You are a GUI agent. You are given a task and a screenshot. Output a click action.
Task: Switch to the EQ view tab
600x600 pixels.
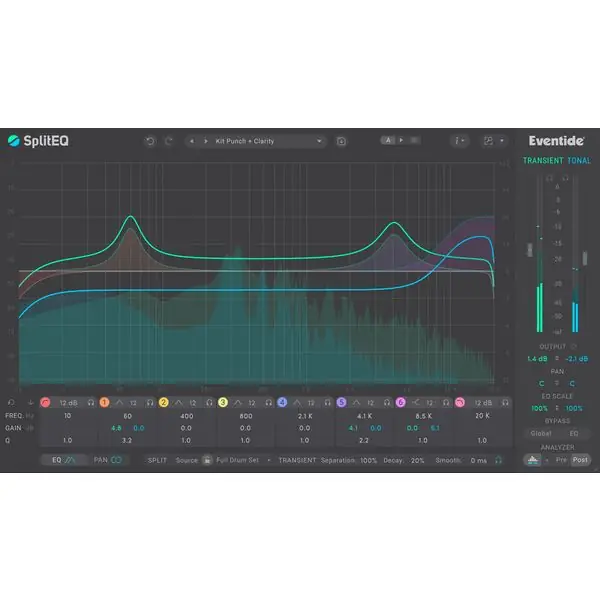click(64, 460)
